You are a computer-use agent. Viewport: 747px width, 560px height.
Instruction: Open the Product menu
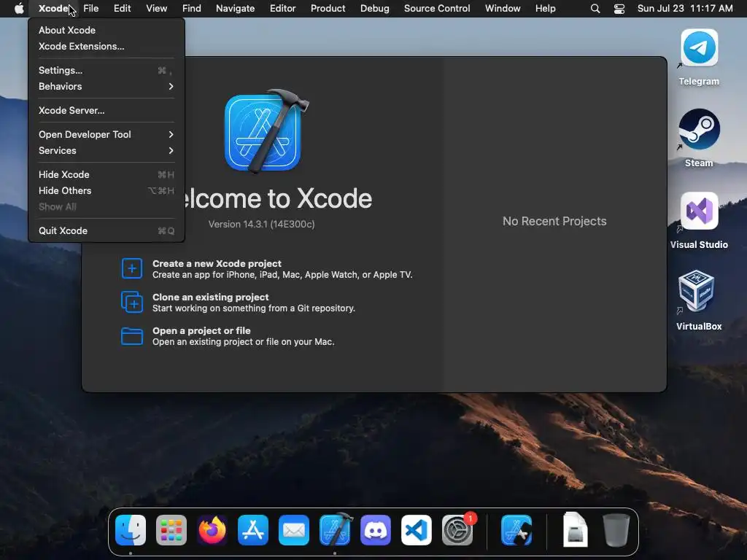click(x=328, y=8)
